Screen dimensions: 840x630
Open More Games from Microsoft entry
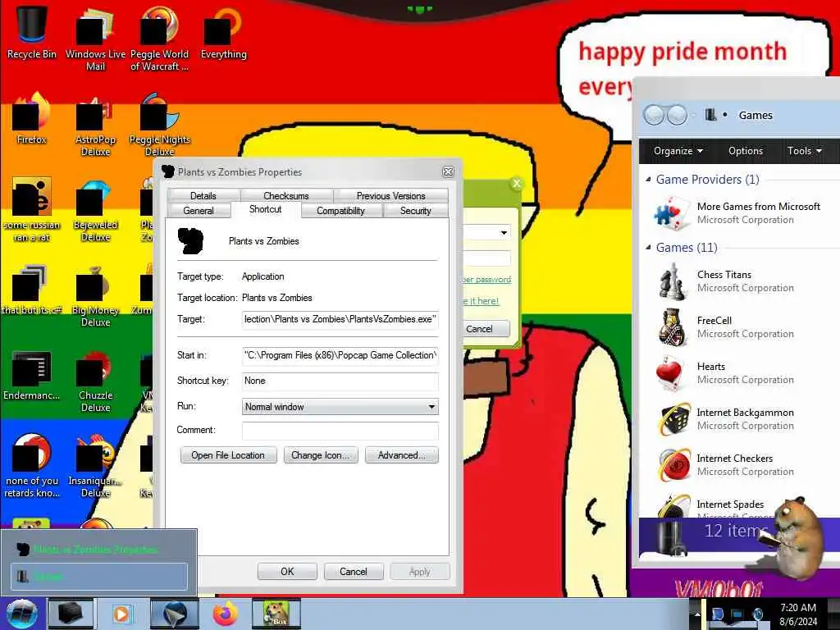739,213
